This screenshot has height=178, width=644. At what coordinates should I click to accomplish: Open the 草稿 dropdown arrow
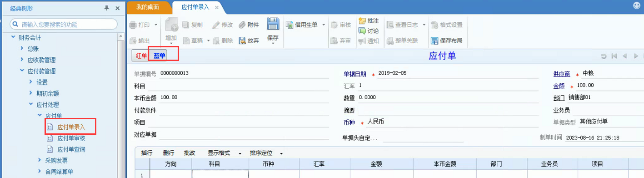[x=209, y=41]
